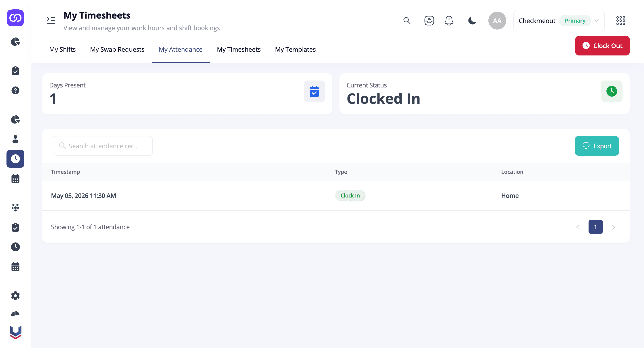Screen dimensions: 644x348
Task: Switch to My Shifts tab
Action: point(63,49)
